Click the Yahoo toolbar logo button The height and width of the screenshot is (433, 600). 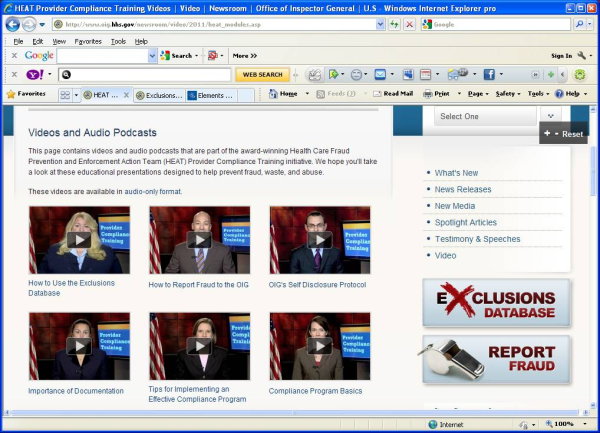click(x=36, y=74)
